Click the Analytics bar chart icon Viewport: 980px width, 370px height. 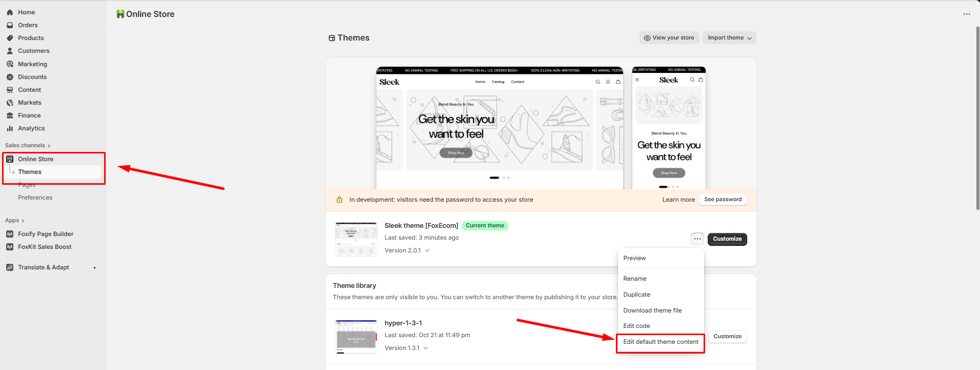10,128
